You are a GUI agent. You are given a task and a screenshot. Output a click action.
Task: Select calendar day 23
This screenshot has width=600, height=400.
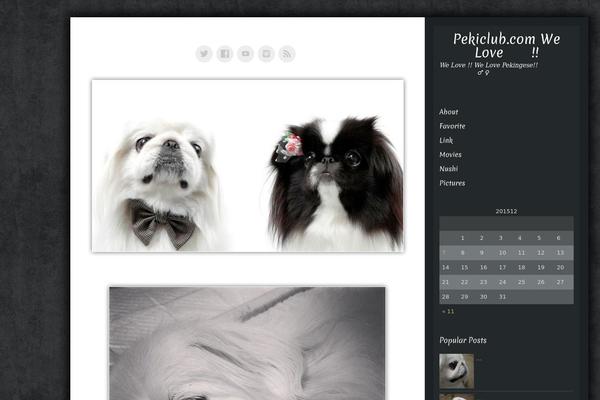coord(483,282)
